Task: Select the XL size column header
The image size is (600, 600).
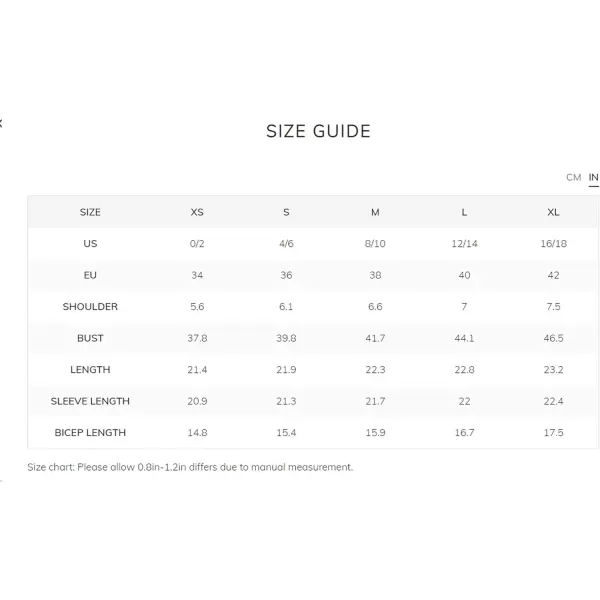Action: pos(553,212)
